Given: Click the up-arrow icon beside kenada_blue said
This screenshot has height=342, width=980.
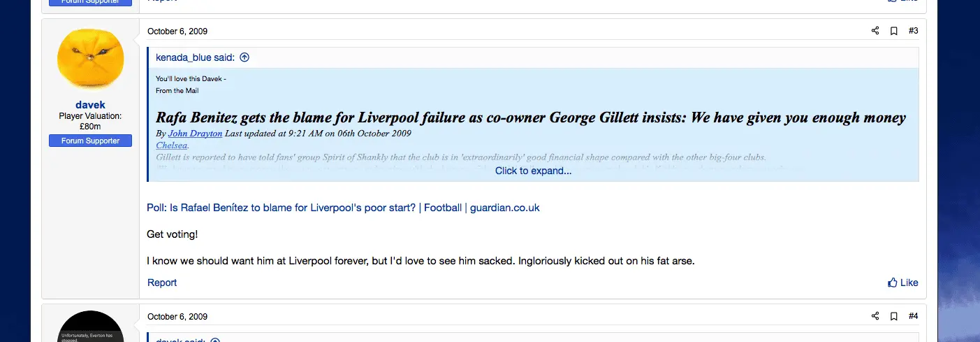Looking at the screenshot, I should tap(244, 57).
